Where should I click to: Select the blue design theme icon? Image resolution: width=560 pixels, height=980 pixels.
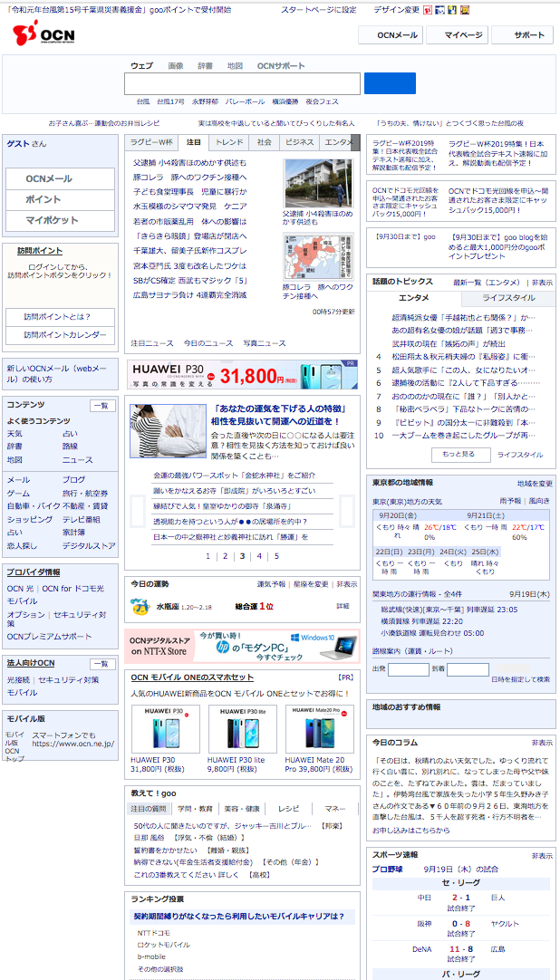point(439,10)
